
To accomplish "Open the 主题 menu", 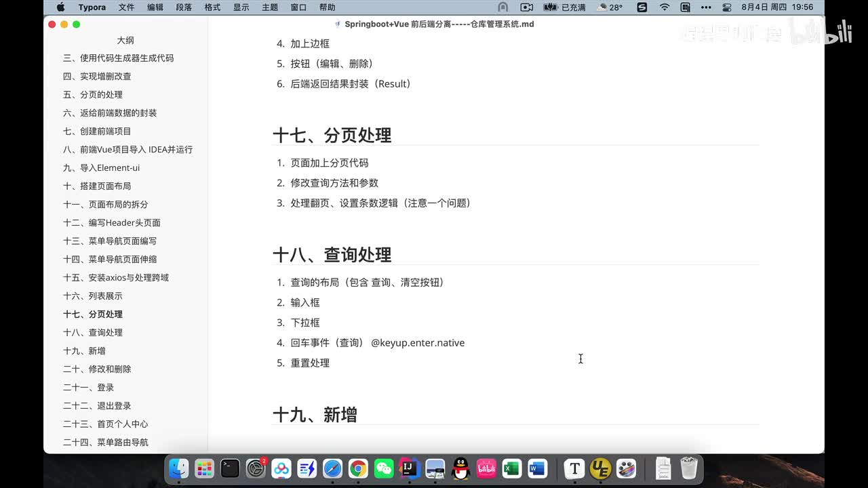I will tap(270, 7).
